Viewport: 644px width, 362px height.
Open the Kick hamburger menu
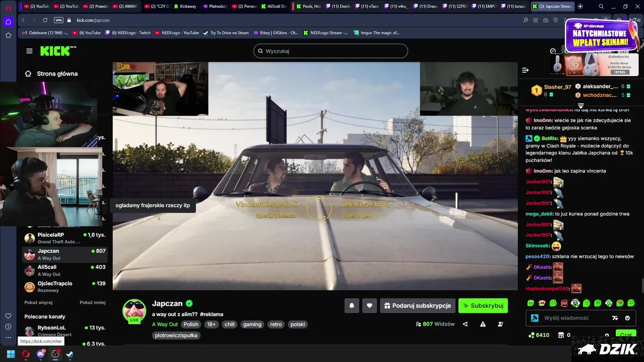point(29,51)
